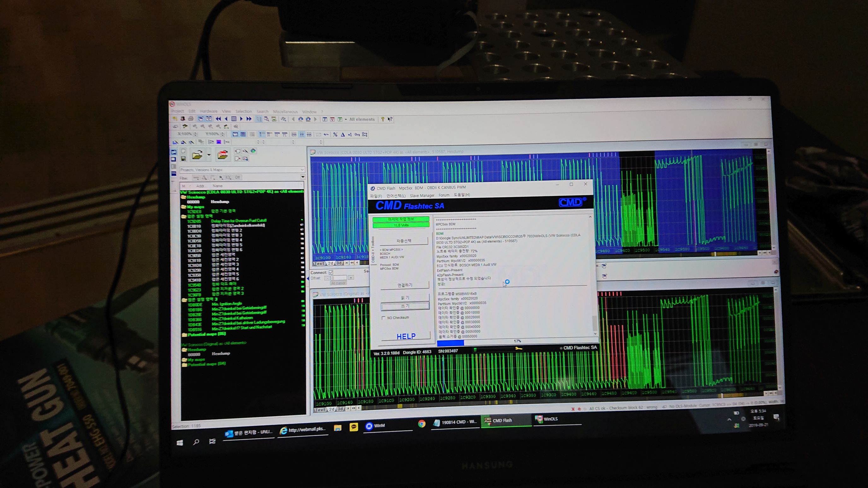Expand the Potential maps (84) folder
The image size is (868, 488).
tap(184, 364)
